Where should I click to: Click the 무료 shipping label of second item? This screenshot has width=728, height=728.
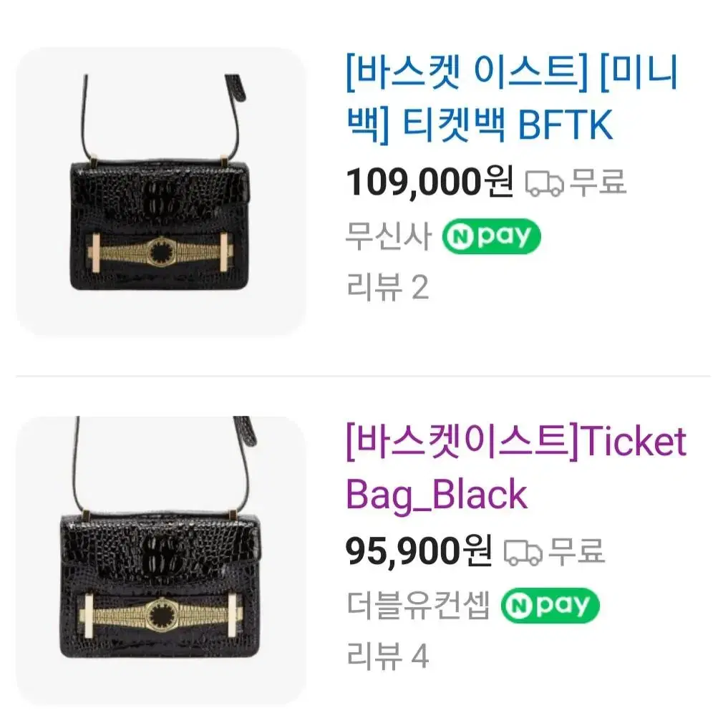(577, 551)
